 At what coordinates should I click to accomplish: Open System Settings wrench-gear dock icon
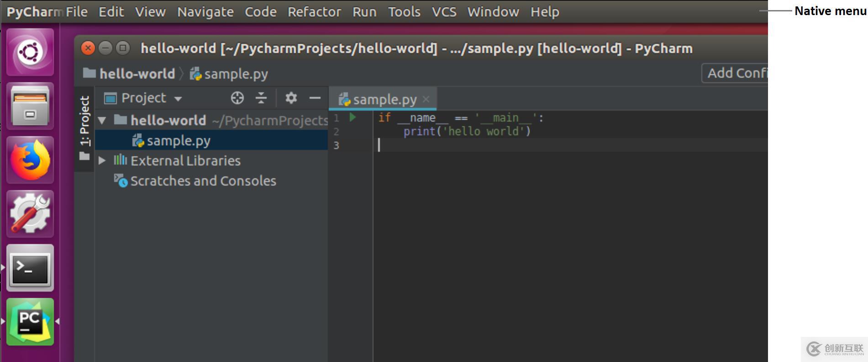click(x=30, y=214)
